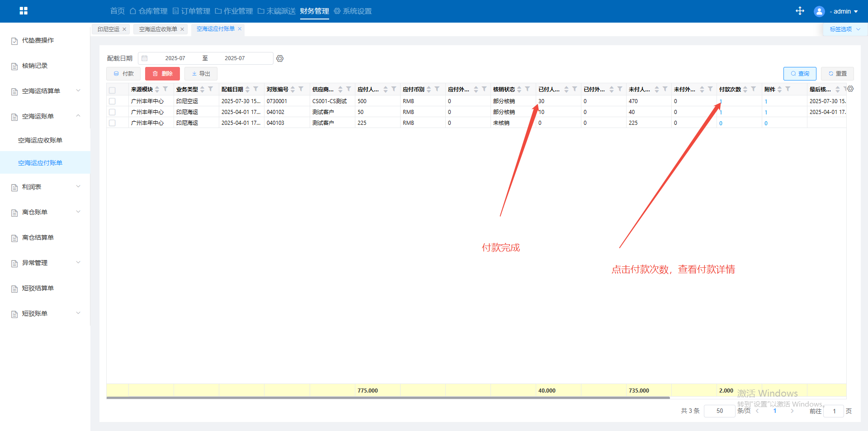Click the admin user avatar icon
The width and height of the screenshot is (868, 431).
point(819,11)
